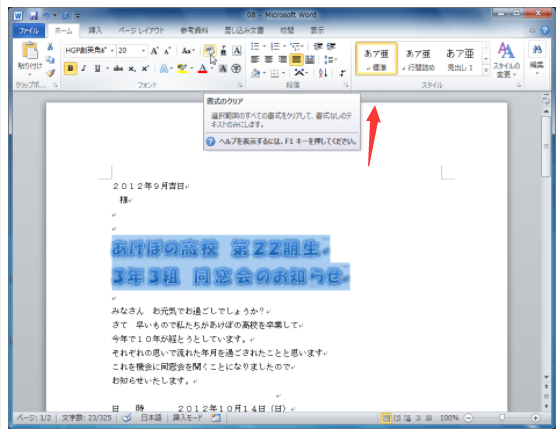Toggle subscript formatting
556x429 pixels.
click(132, 69)
